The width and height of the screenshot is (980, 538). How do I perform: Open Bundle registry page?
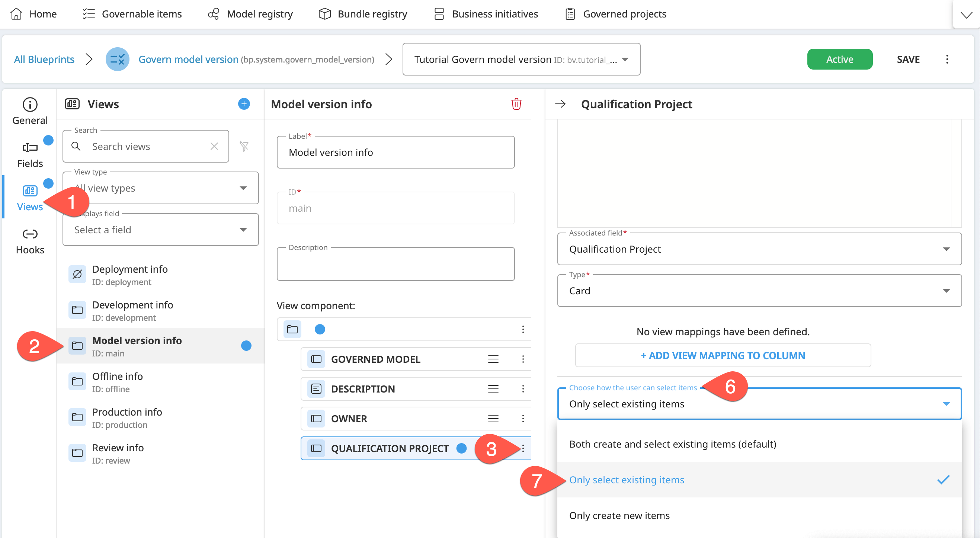coord(362,14)
